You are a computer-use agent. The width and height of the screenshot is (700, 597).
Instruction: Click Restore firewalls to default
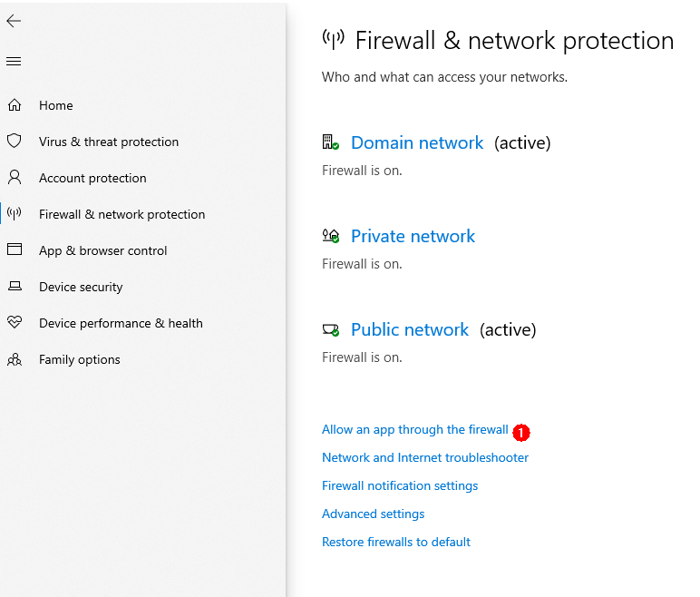tap(396, 542)
